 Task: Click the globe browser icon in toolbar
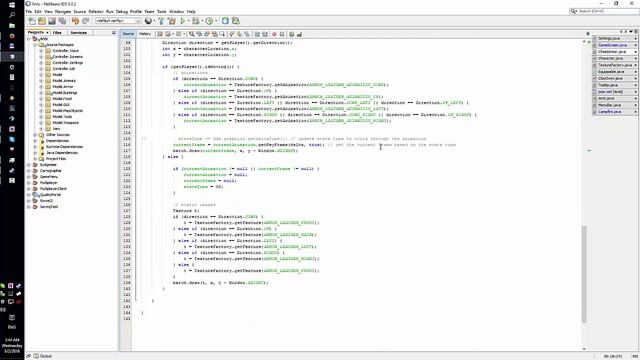tap(148, 21)
